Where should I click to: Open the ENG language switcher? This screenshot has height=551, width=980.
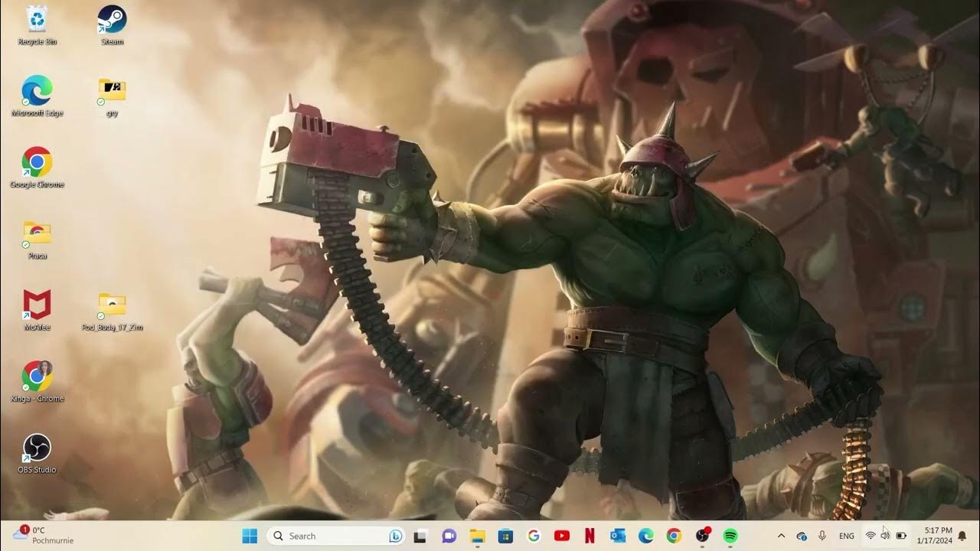[846, 536]
